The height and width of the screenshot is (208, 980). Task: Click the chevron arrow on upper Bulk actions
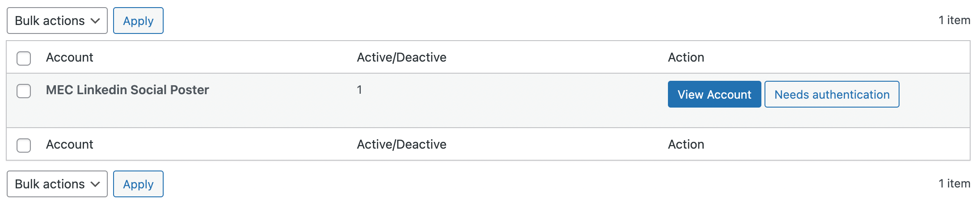click(x=95, y=21)
